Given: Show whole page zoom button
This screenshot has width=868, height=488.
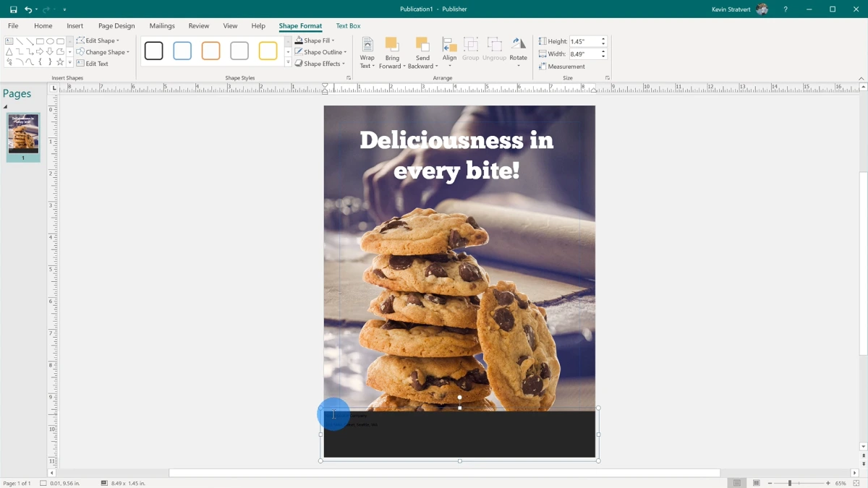Looking at the screenshot, I should point(856,483).
